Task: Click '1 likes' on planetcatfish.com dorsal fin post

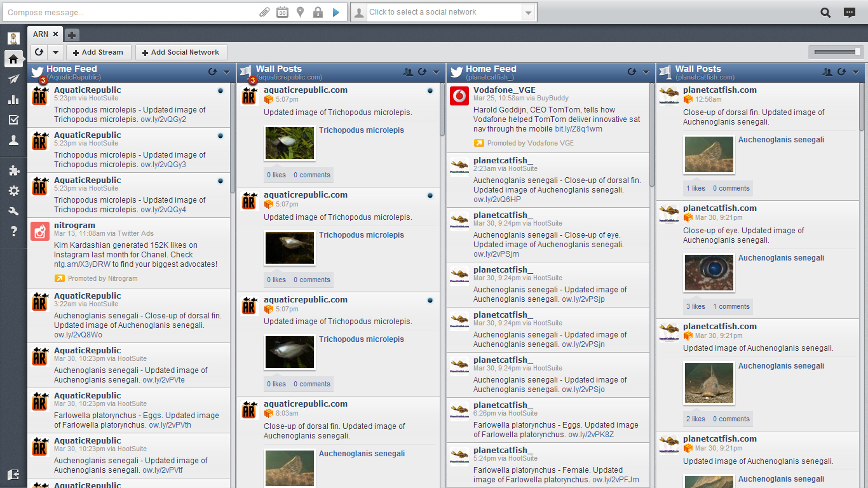Action: [x=696, y=188]
